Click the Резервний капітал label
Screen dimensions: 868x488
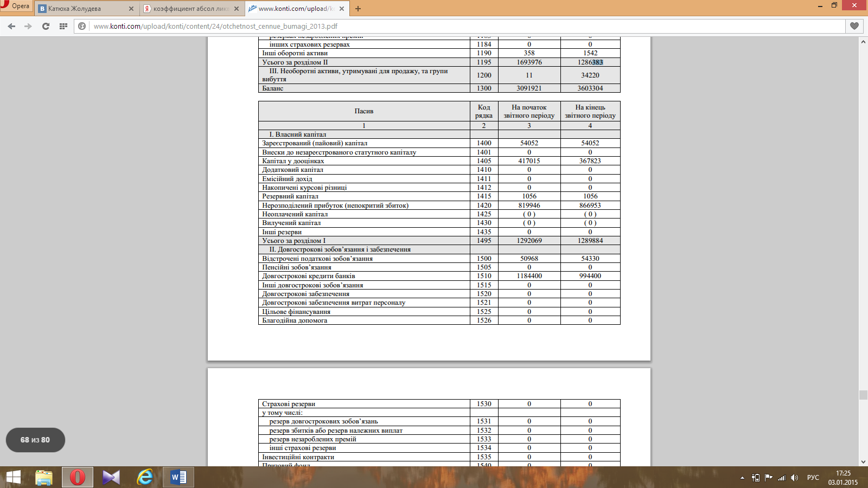(x=290, y=196)
